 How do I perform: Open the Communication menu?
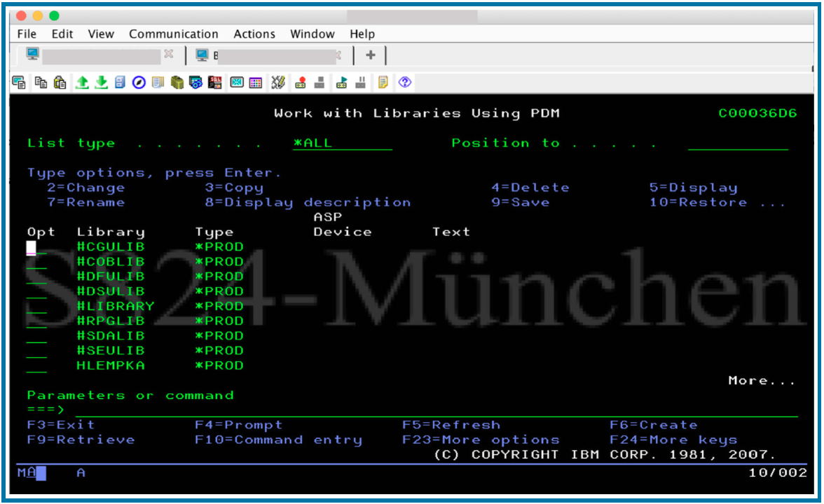click(173, 34)
